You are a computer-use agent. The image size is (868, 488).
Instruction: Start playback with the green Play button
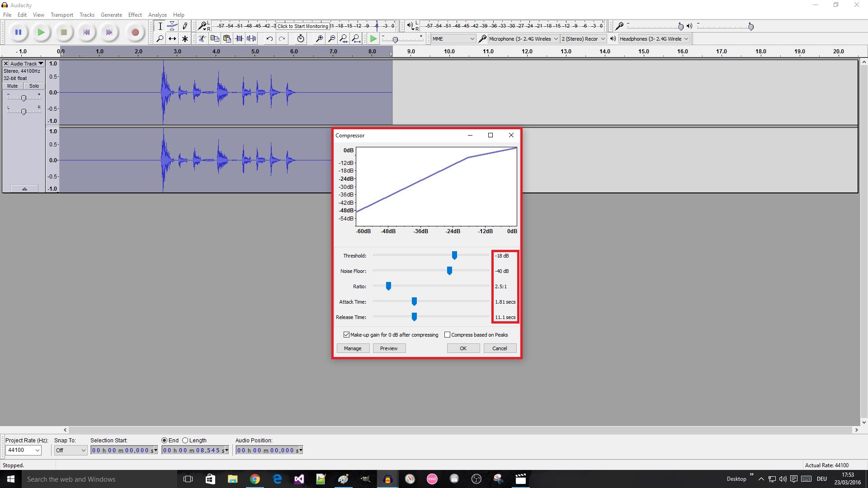41,32
